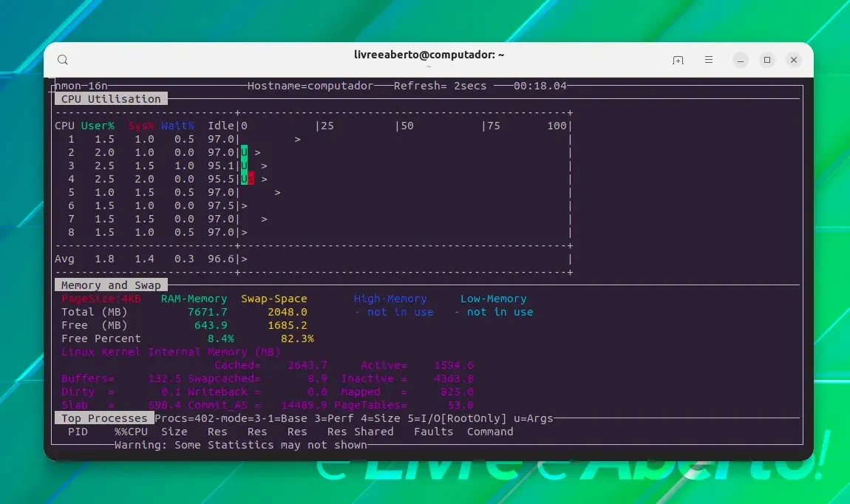
Task: Click the red s block on CPU 4
Action: coord(251,180)
